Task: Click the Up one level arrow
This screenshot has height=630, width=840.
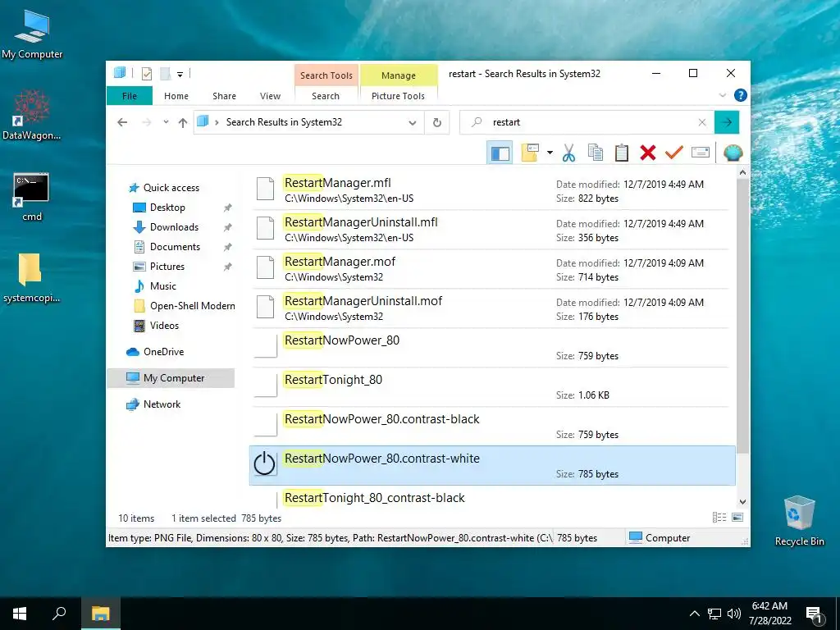Action: point(183,123)
